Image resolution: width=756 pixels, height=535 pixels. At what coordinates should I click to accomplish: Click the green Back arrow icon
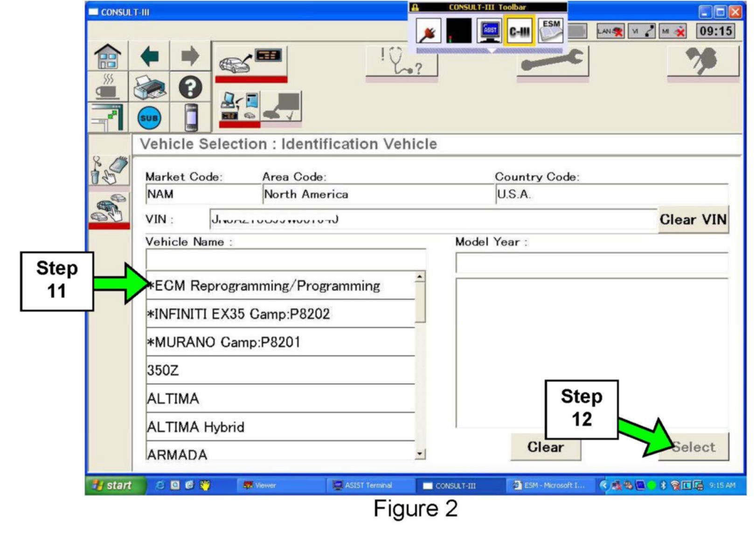(x=149, y=57)
